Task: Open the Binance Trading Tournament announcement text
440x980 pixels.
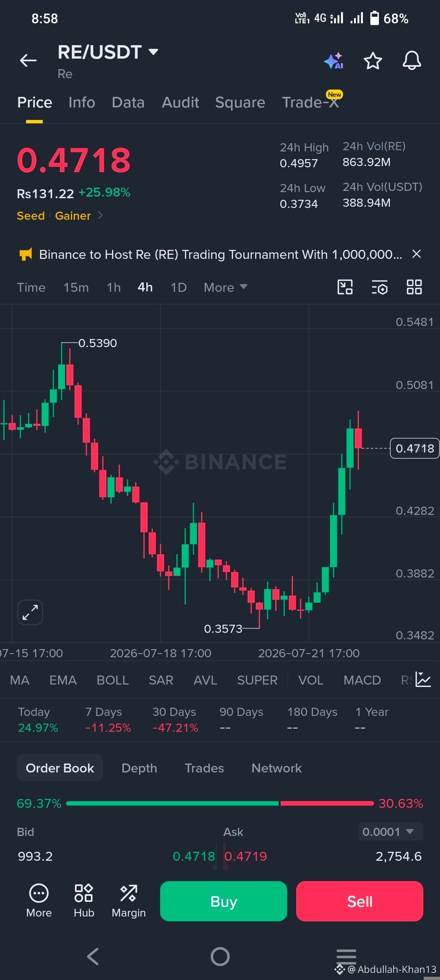Action: pos(220,254)
